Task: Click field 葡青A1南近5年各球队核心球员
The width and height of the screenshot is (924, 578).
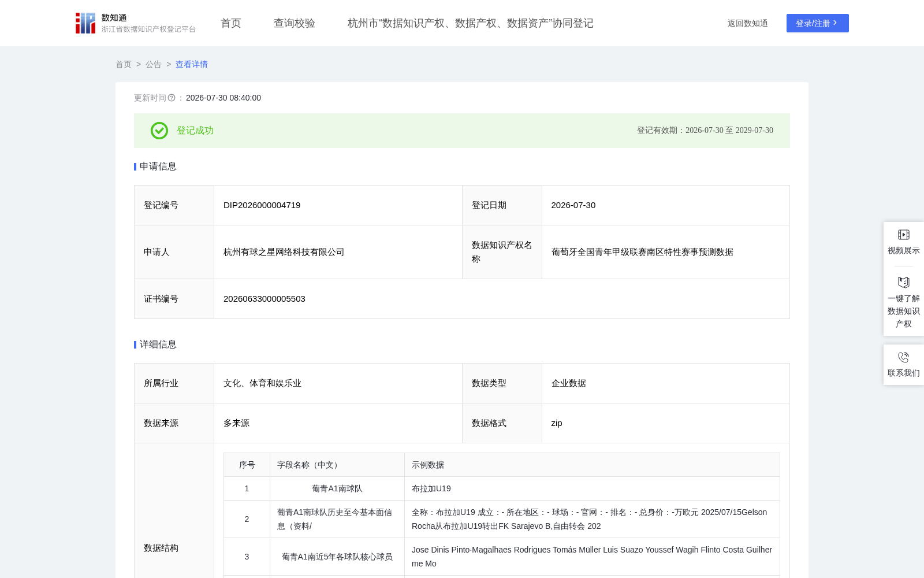Action: [337, 557]
